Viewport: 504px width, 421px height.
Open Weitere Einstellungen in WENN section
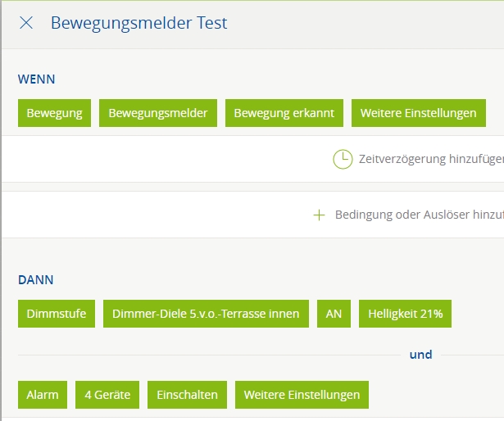pyautogui.click(x=418, y=113)
